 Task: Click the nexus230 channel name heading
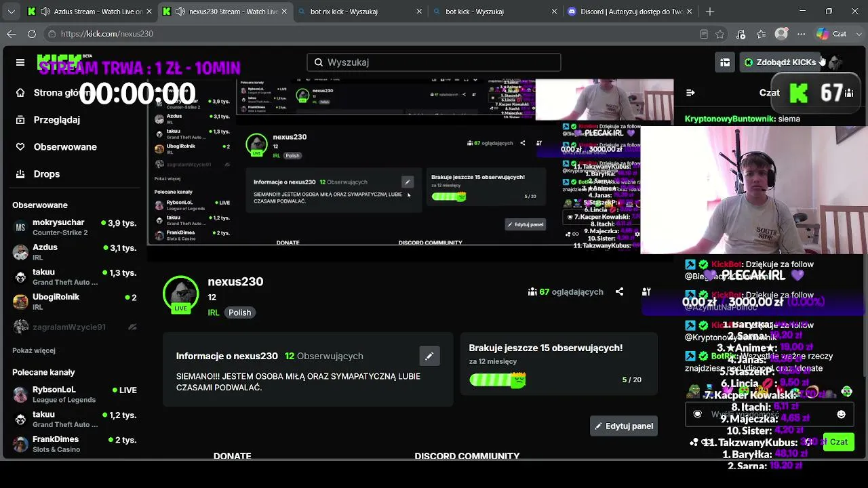point(235,282)
